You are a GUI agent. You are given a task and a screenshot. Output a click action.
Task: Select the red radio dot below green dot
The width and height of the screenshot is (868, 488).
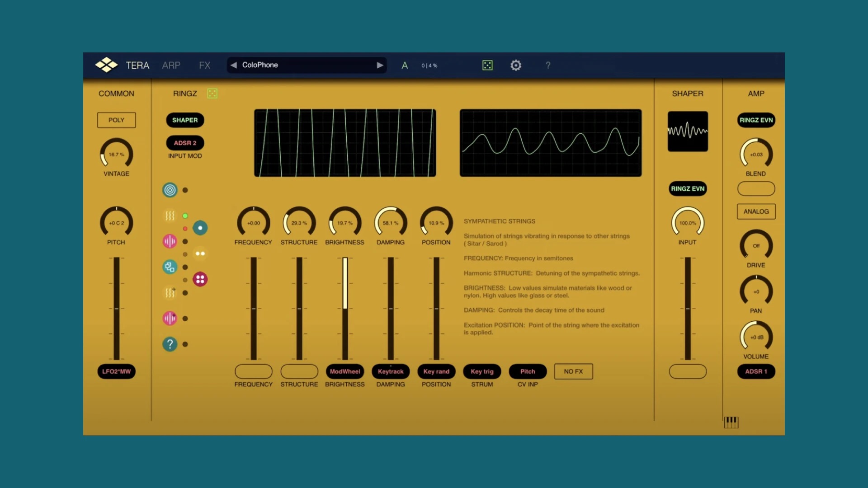(x=185, y=229)
